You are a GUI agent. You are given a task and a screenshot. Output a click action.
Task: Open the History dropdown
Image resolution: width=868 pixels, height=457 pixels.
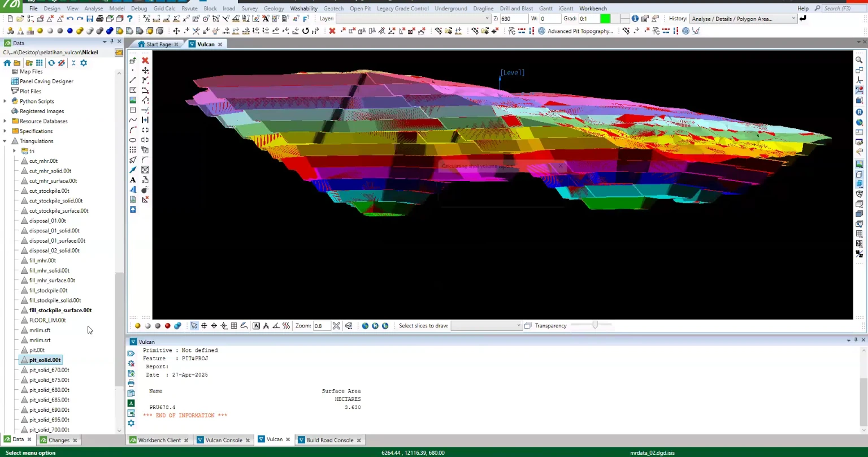click(x=793, y=19)
